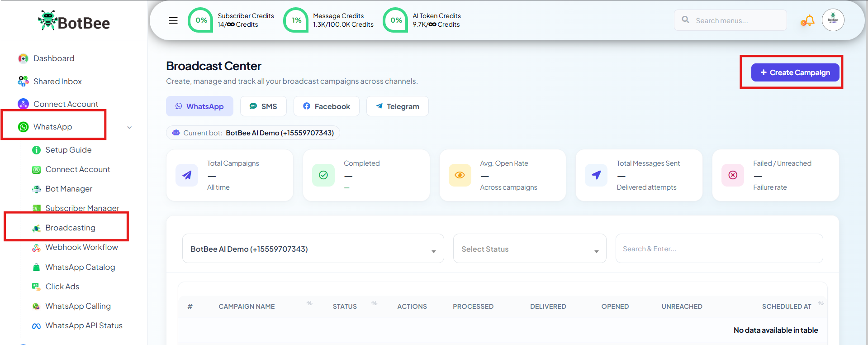
Task: Open WhatsApp Catalog page
Action: [x=80, y=267]
